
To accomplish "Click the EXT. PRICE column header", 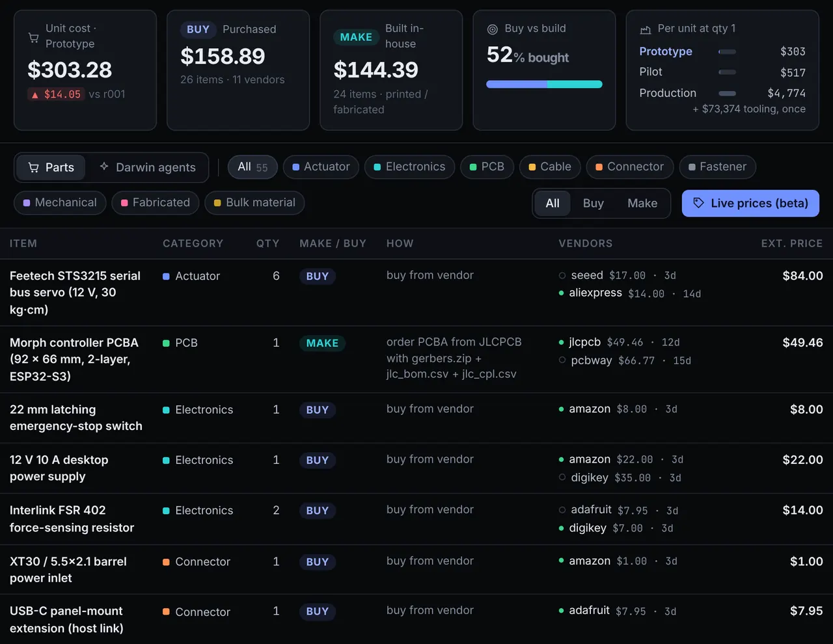I will [x=792, y=243].
